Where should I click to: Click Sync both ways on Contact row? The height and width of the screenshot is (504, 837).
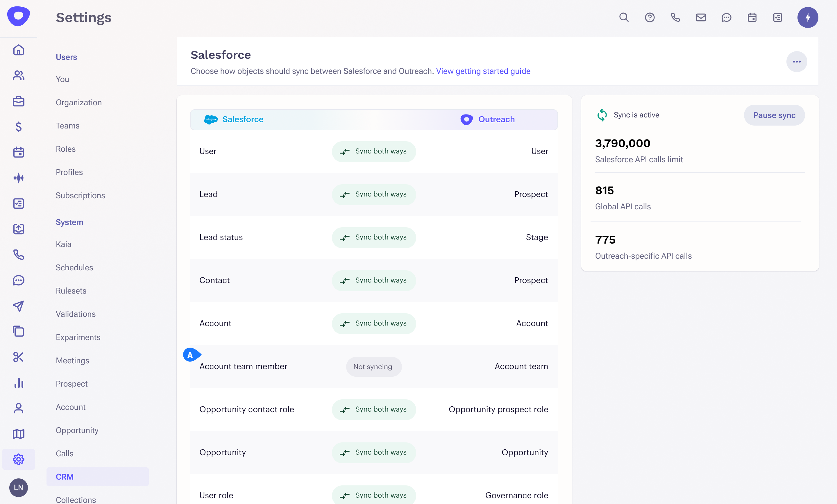(x=373, y=280)
